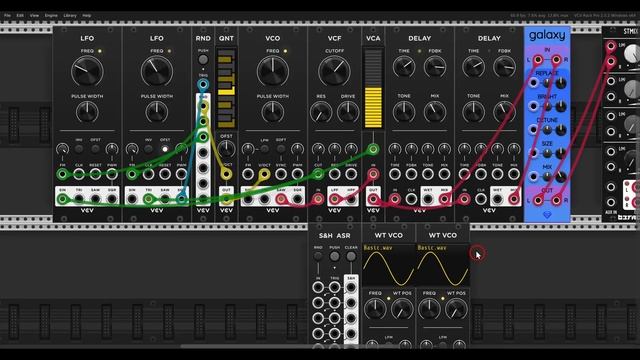Open the View menu
640x360 pixels.
coord(34,16)
